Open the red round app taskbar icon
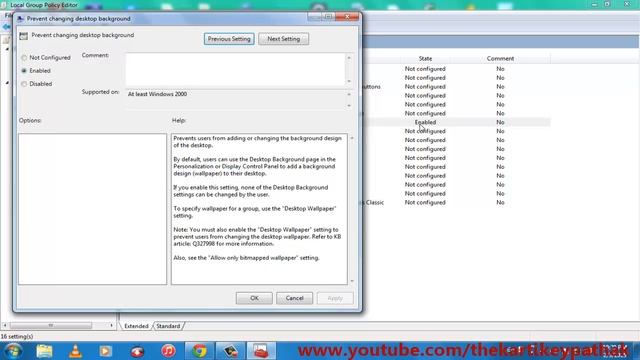The image size is (640, 360). click(x=137, y=351)
